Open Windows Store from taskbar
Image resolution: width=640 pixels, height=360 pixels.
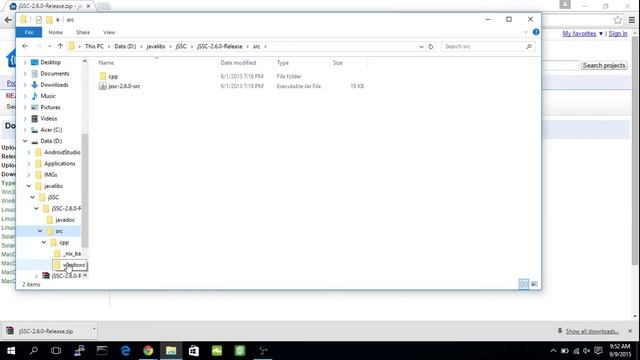pos(194,351)
